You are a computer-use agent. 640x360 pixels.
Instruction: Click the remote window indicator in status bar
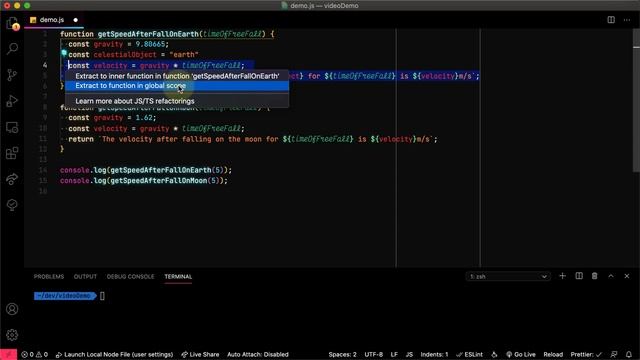(9, 354)
